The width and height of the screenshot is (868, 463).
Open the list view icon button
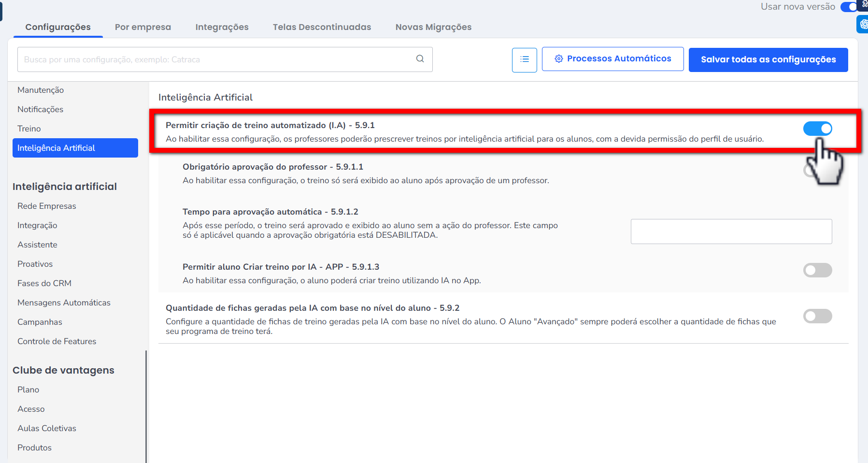tap(524, 60)
